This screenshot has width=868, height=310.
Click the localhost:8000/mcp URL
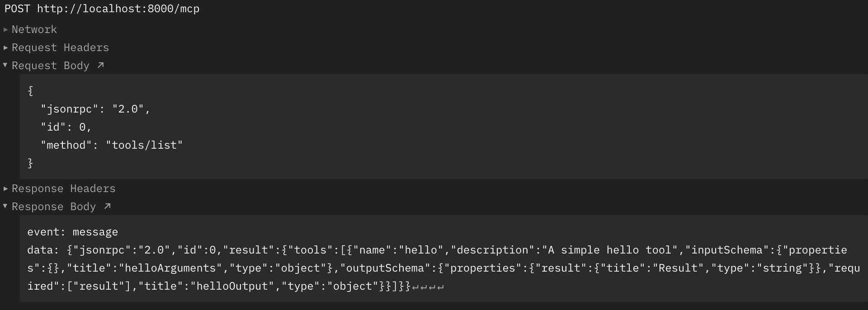coord(118,9)
